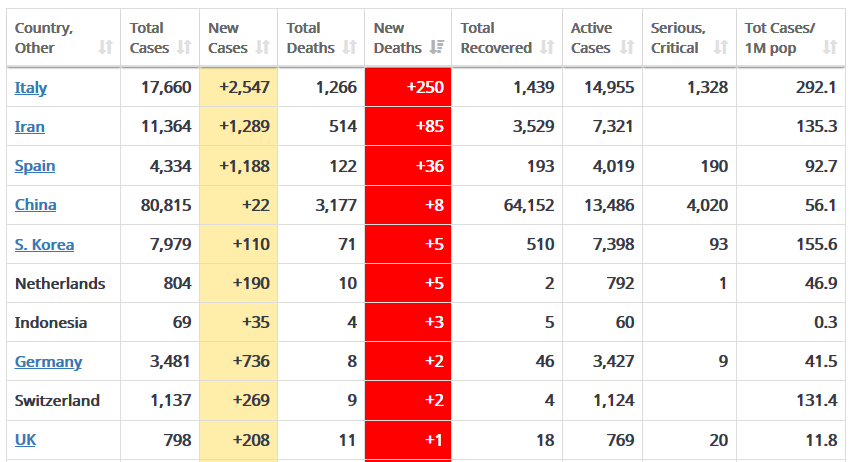Toggle New Deaths descending sort icon

(x=436, y=47)
